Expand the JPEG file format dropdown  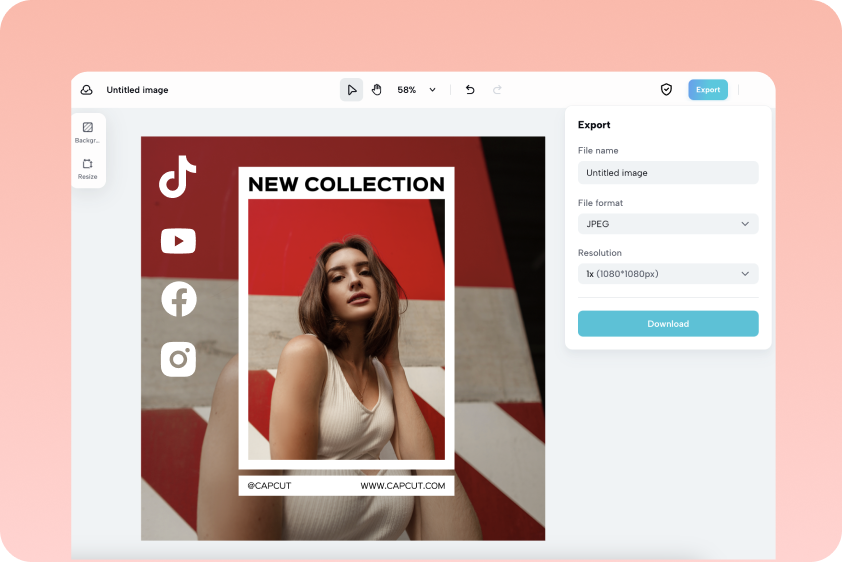(x=668, y=224)
